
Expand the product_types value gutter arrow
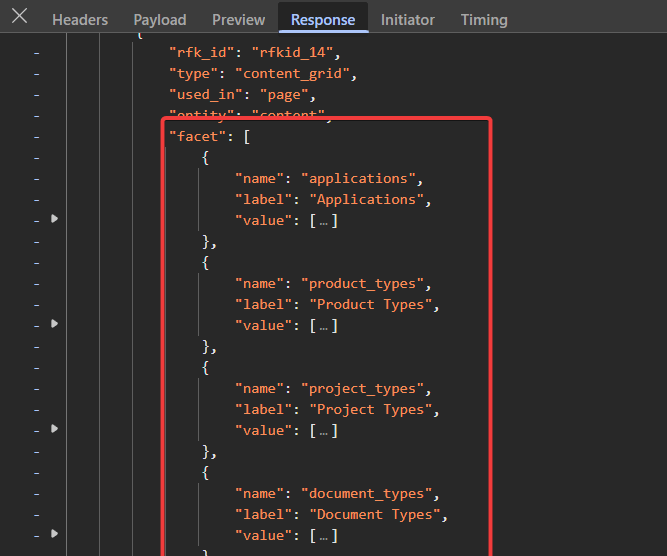point(54,324)
